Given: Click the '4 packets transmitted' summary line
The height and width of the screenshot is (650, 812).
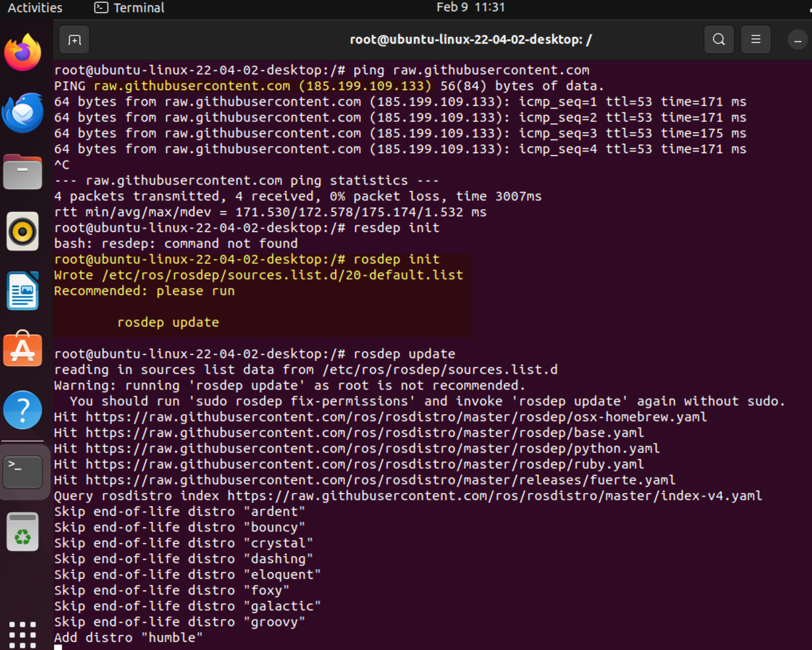Looking at the screenshot, I should coord(298,196).
